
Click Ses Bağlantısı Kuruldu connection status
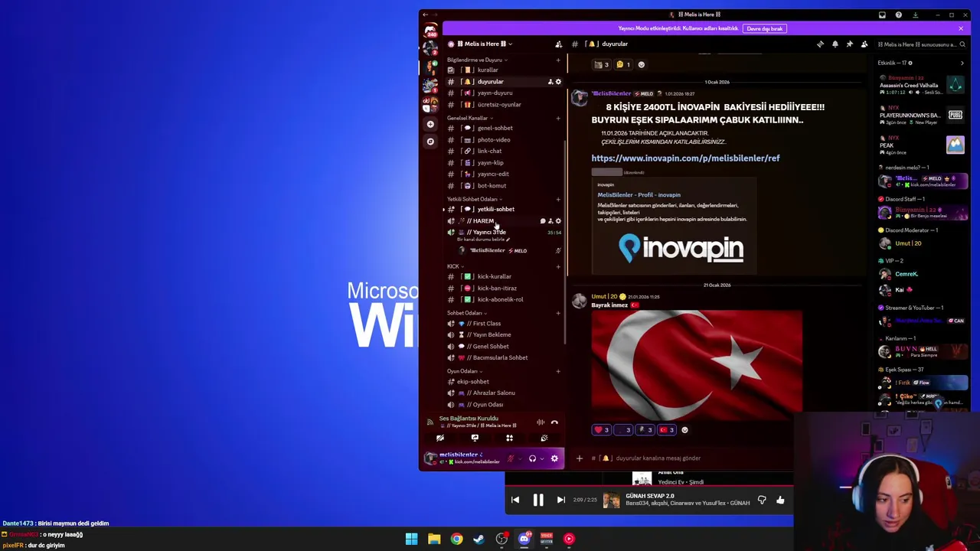469,419
